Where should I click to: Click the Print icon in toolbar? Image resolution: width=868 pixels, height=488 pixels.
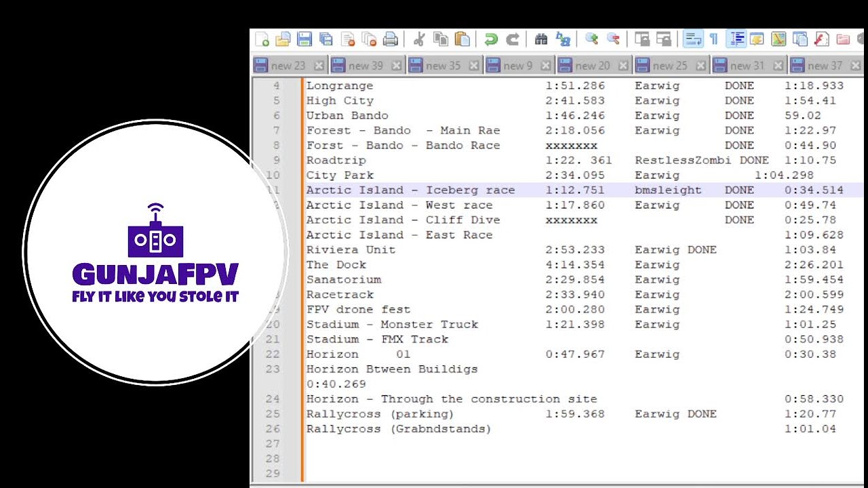coord(391,39)
